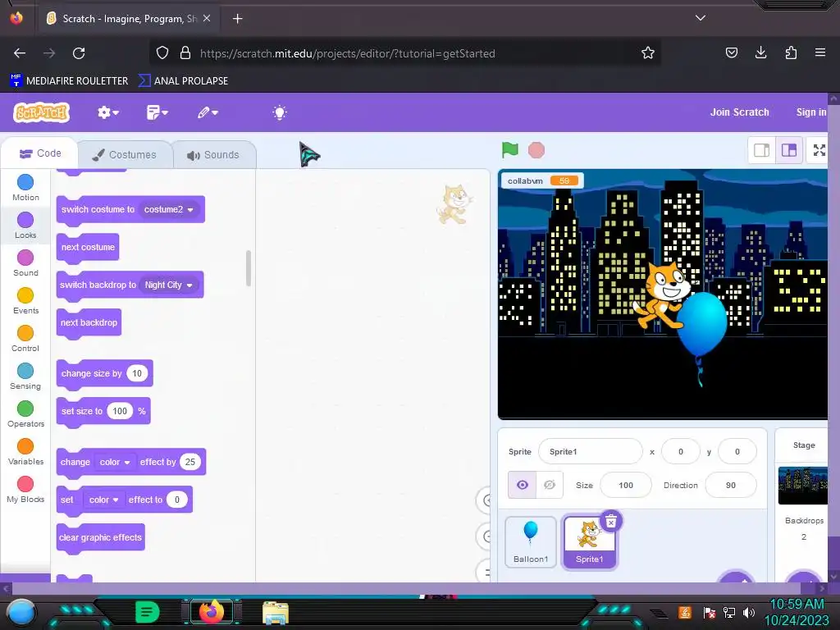840x630 pixels.
Task: Select the Sensing block category
Action: tap(25, 377)
